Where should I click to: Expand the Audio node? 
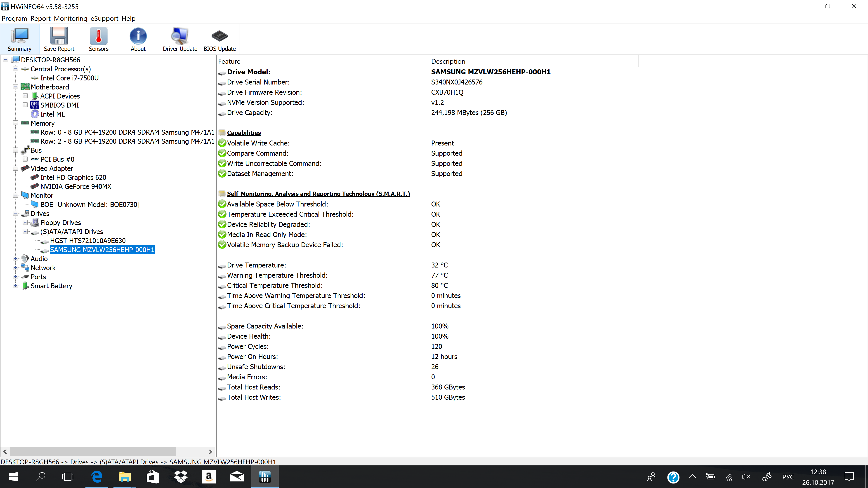coord(15,259)
